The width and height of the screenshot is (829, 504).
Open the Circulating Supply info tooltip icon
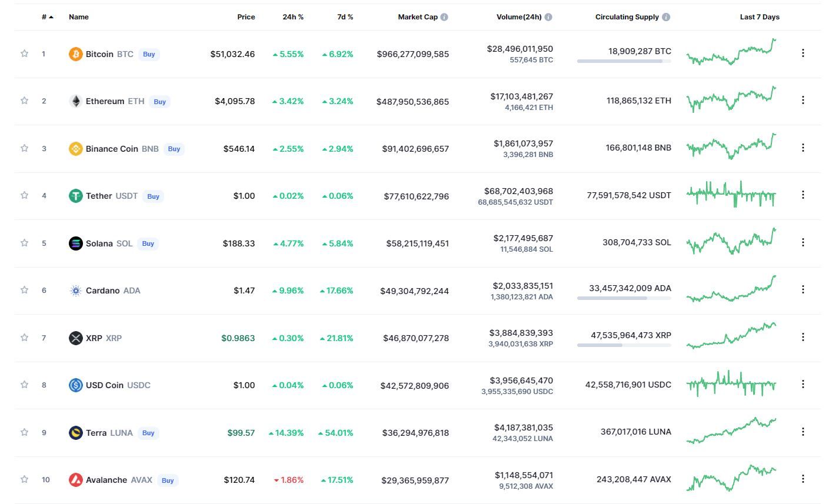pyautogui.click(x=666, y=17)
